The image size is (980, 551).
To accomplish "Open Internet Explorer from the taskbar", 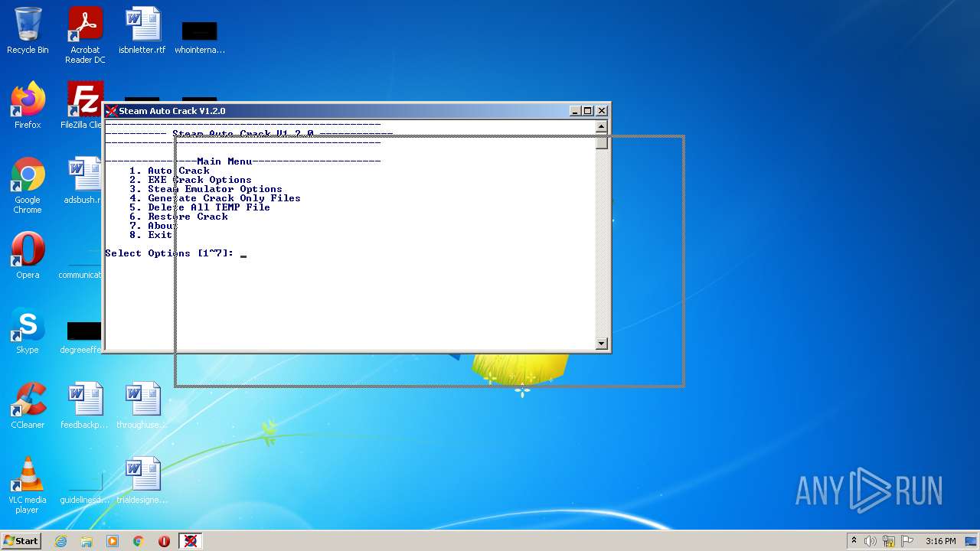I will click(60, 541).
